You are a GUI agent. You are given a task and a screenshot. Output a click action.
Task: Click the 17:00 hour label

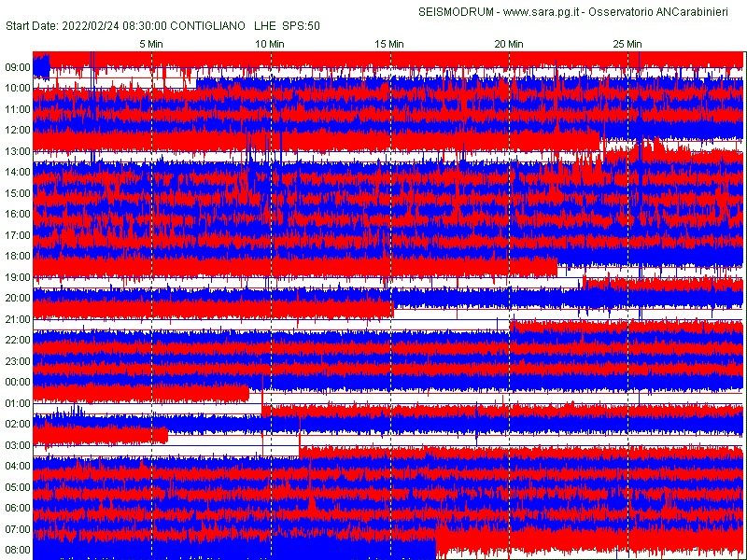[17, 235]
